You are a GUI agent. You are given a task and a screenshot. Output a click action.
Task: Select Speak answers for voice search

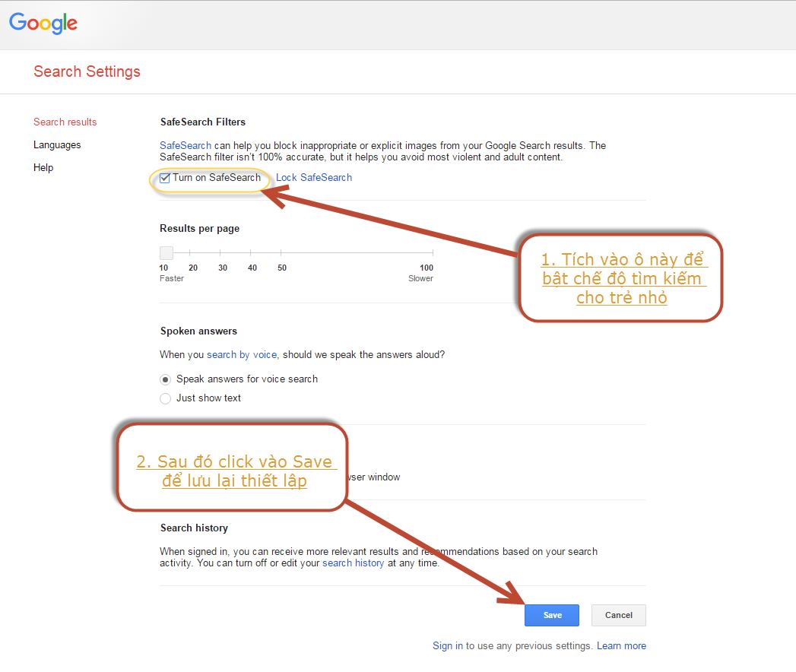click(x=166, y=379)
